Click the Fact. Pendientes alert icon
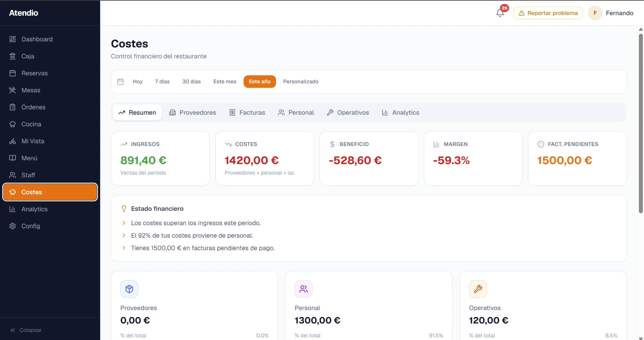The width and height of the screenshot is (644, 340). pos(541,144)
